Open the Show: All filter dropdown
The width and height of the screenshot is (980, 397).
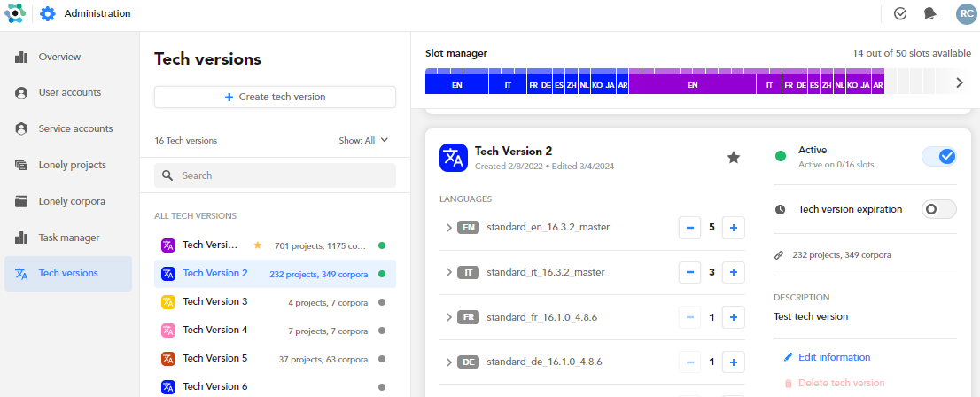(363, 140)
